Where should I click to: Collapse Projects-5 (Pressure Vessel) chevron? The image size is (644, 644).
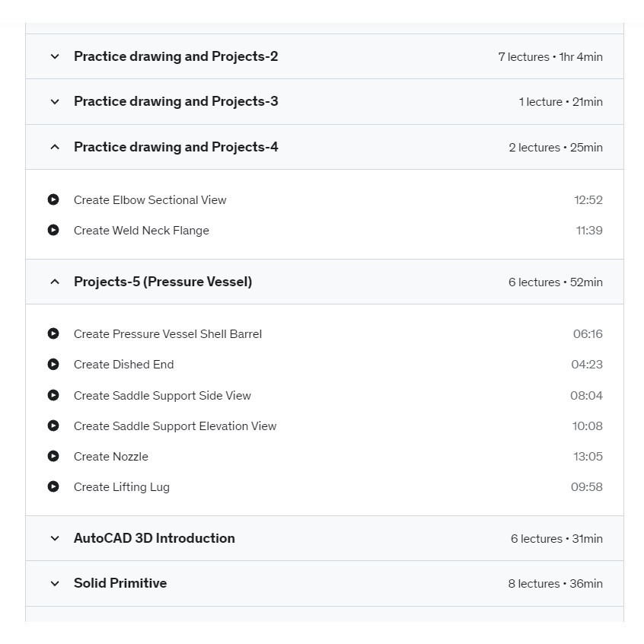pos(55,282)
